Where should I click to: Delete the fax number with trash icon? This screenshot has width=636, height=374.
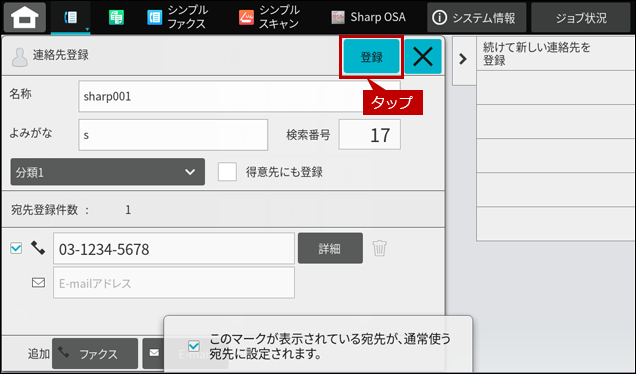tap(380, 248)
